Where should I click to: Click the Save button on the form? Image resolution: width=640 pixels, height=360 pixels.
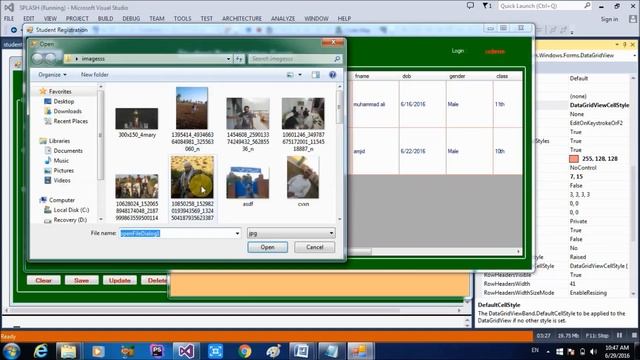coord(81,280)
